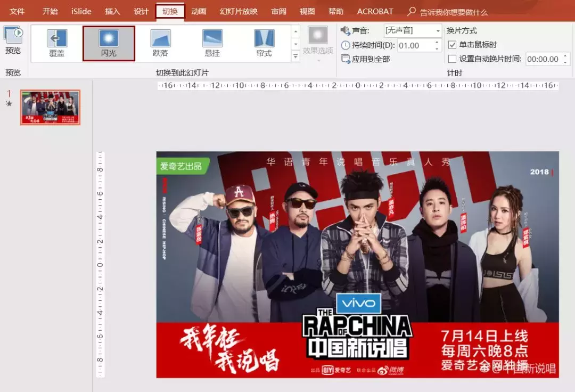Click the Apply to All icon
This screenshot has height=392, width=575.
pyautogui.click(x=346, y=59)
